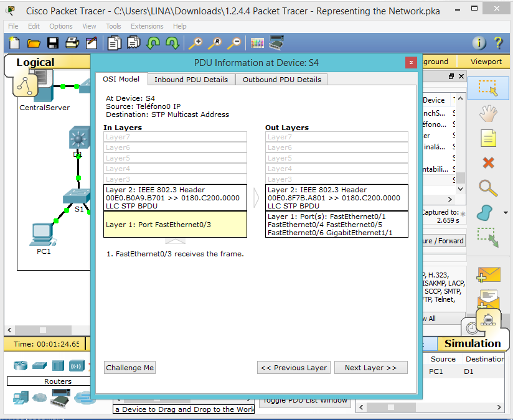This screenshot has height=420, width=513.
Task: Open the File menu
Action: 13,26
